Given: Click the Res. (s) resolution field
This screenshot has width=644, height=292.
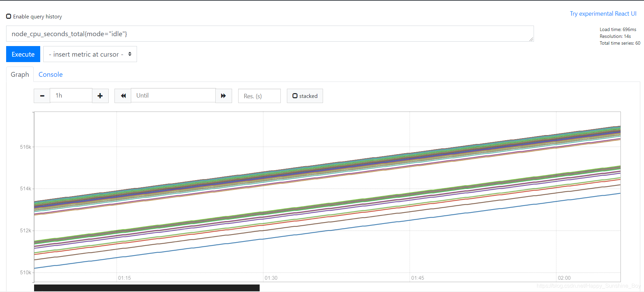Looking at the screenshot, I should (259, 96).
